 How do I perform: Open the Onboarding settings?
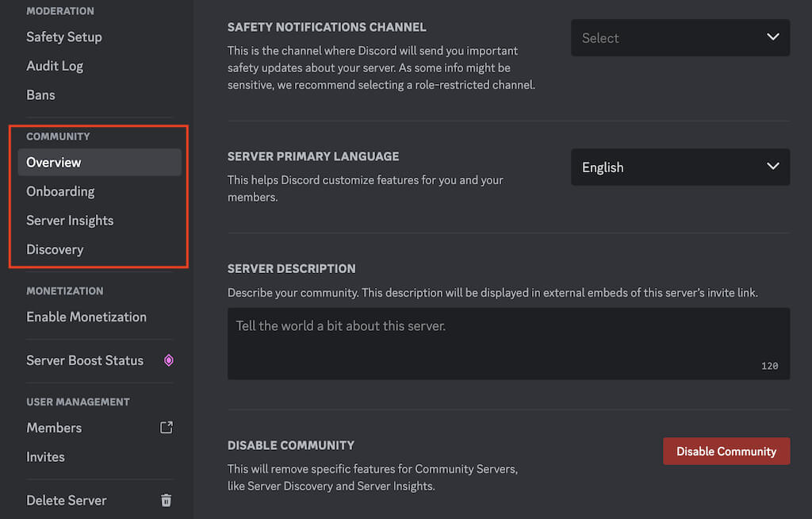point(60,191)
